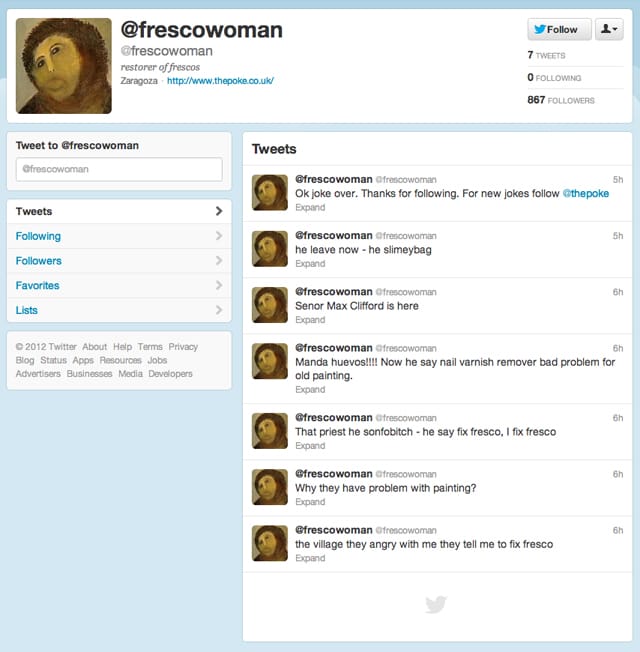Click avatar beside 'Manda huevos' tweet
Screen dimensions: 640x652
pos(270,361)
